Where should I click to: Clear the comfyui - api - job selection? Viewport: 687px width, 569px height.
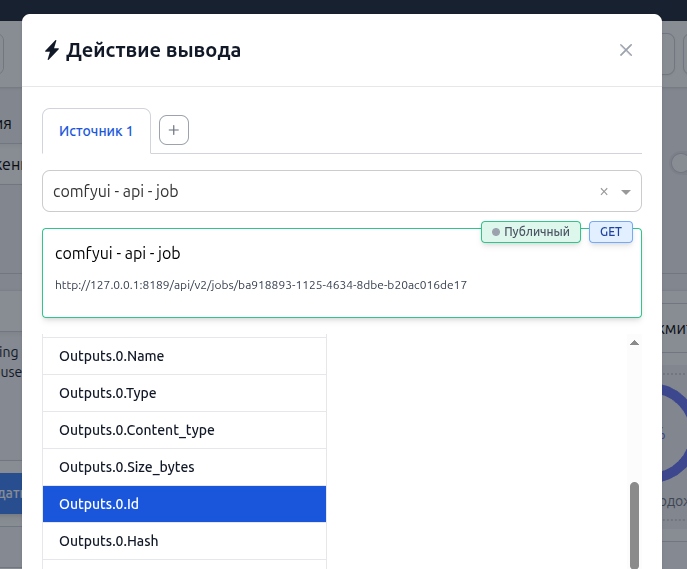604,191
